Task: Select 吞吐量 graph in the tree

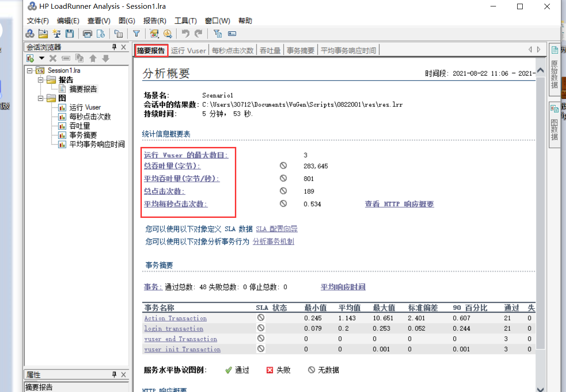Action: pyautogui.click(x=80, y=126)
